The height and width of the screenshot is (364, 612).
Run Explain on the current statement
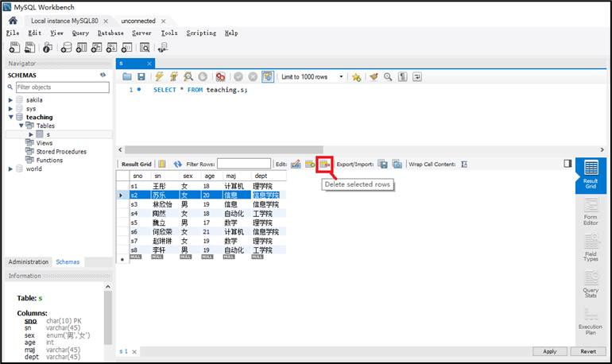[x=188, y=77]
